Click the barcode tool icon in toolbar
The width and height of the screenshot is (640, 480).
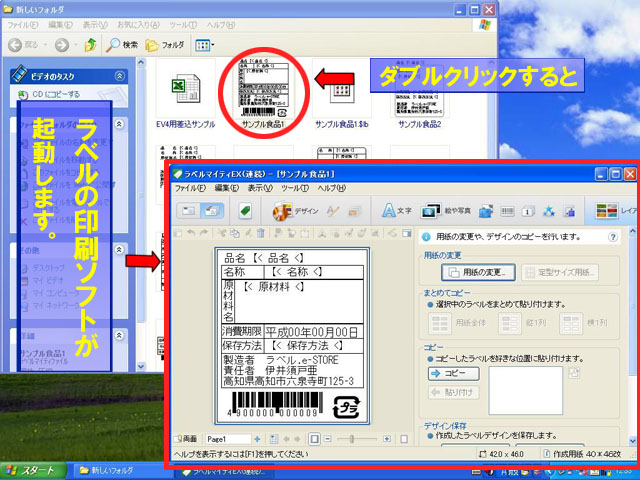(x=507, y=211)
